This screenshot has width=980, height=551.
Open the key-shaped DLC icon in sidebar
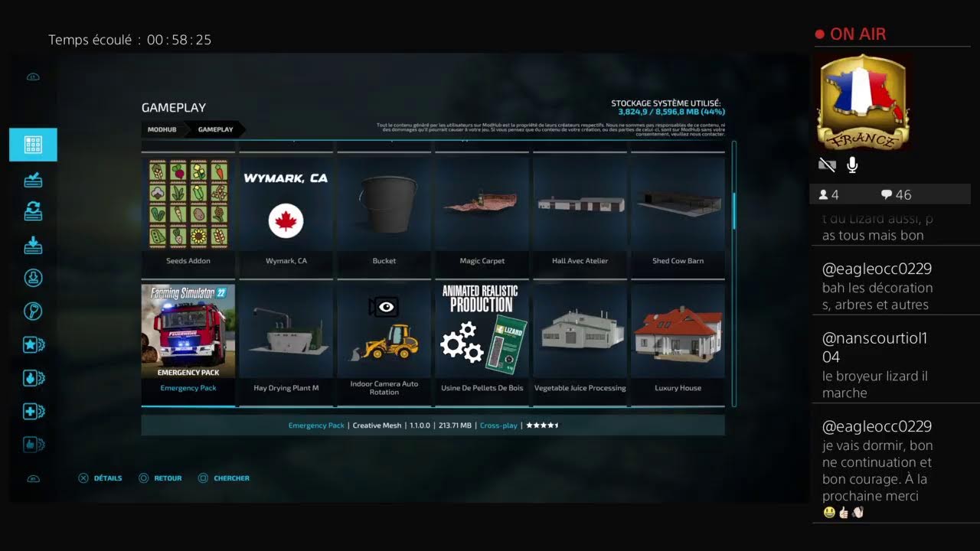tap(33, 311)
